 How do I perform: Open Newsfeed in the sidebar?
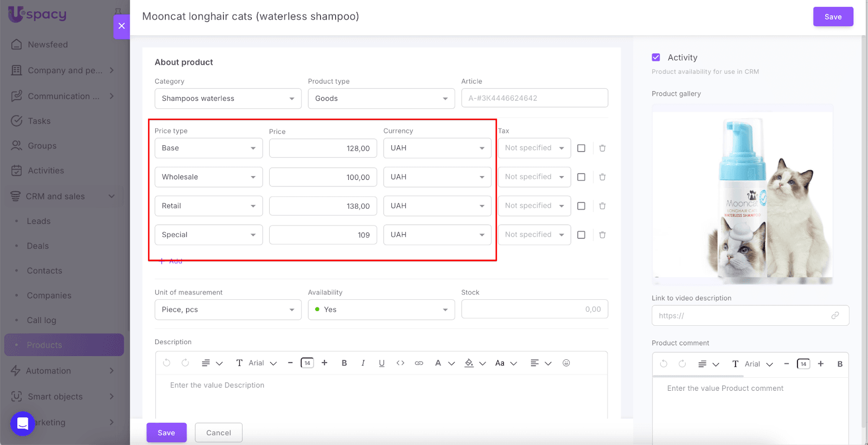pyautogui.click(x=48, y=44)
